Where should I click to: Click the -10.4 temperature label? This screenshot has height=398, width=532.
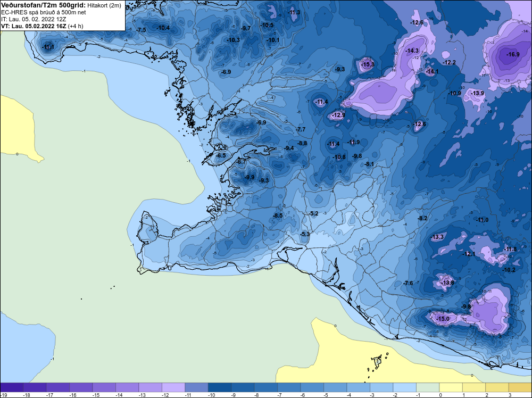(163, 28)
